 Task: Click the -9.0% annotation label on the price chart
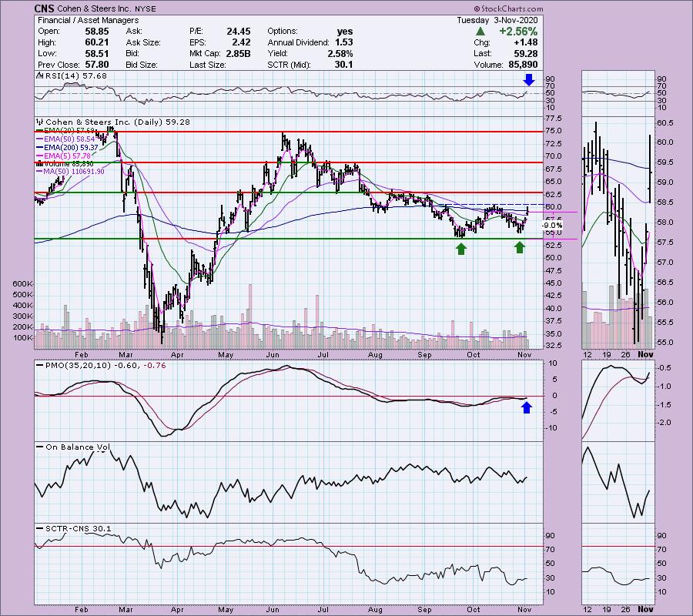[551, 226]
